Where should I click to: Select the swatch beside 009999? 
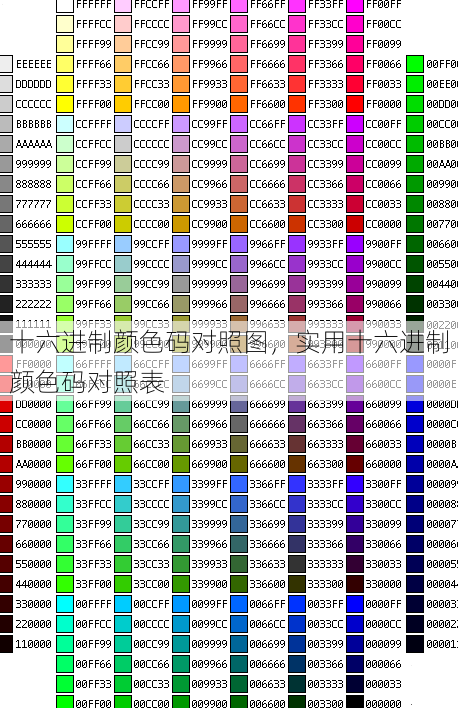pyautogui.click(x=181, y=644)
